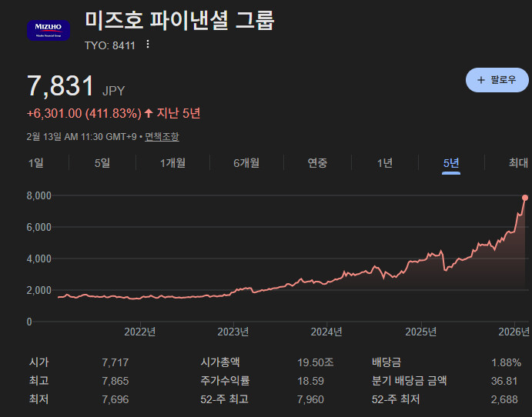This screenshot has width=532, height=417.
Task: Open the three-dot menu next to TYO: 8411
Action: click(148, 45)
